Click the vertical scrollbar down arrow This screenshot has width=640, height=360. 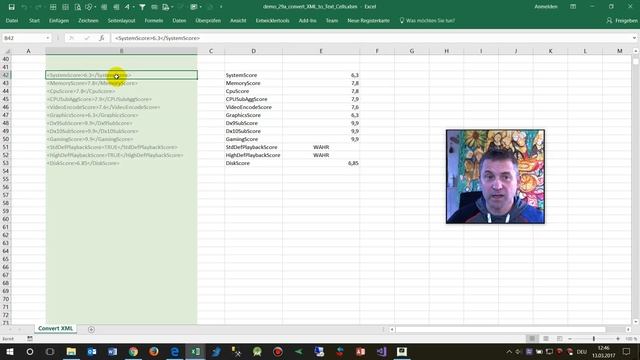(x=636, y=322)
